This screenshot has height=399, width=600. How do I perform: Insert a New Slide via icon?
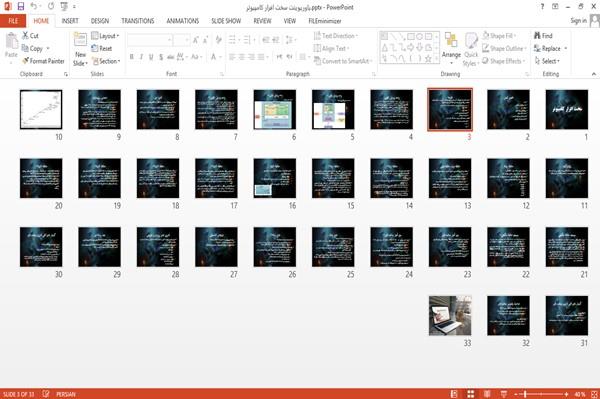pyautogui.click(x=80, y=40)
